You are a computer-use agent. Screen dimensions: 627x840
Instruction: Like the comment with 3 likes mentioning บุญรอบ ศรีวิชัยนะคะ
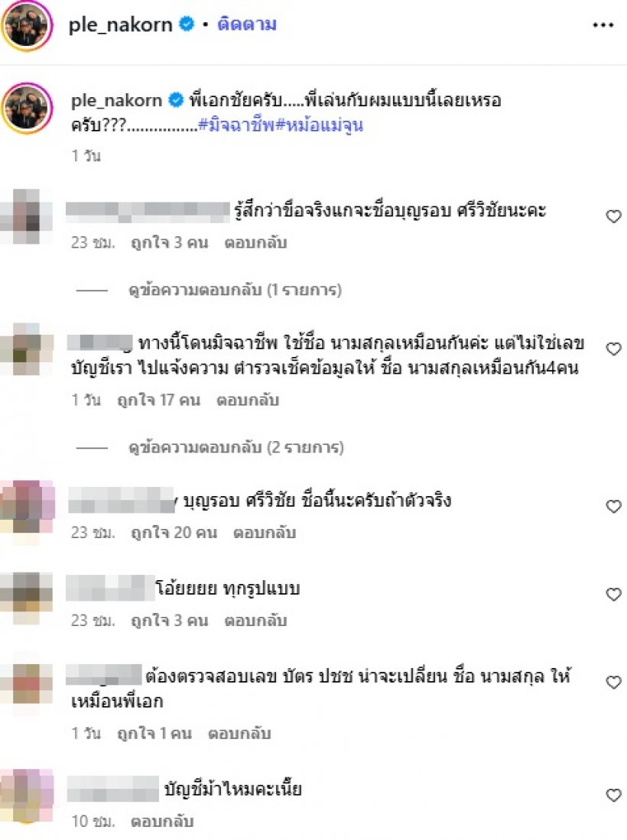tap(613, 216)
